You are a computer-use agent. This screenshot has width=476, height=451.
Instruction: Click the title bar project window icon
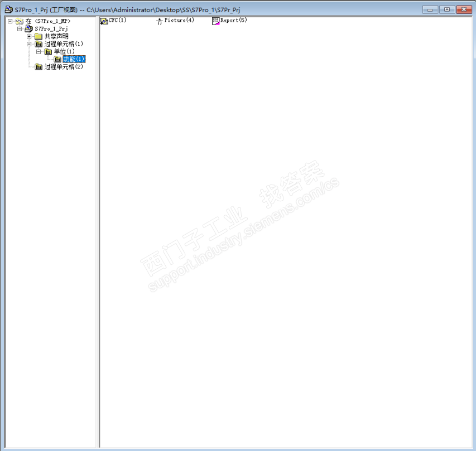(9, 9)
